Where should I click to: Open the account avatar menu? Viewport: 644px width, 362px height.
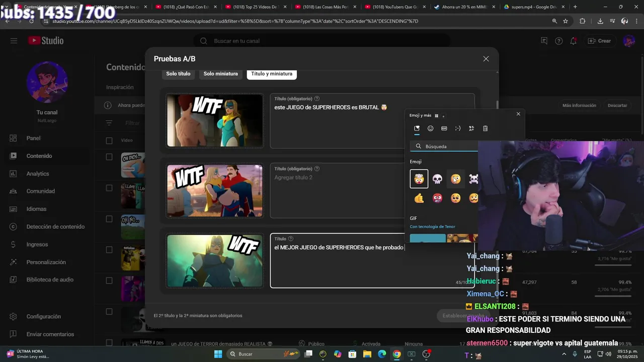(629, 41)
